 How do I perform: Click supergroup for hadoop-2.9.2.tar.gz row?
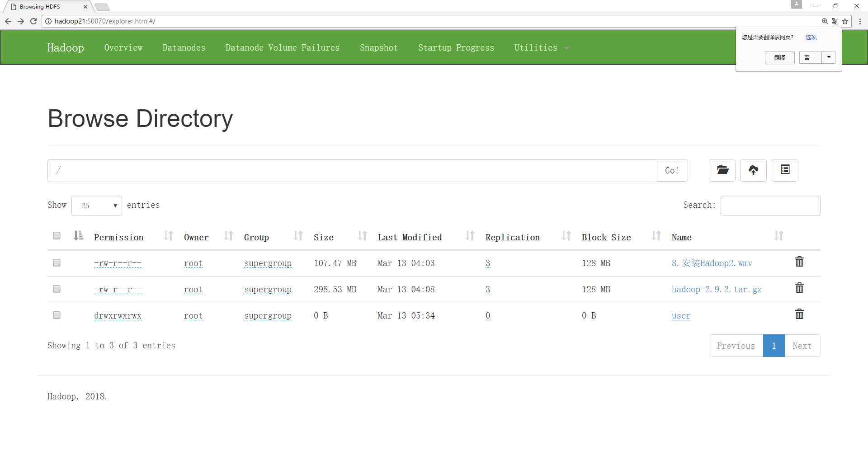coord(268,290)
